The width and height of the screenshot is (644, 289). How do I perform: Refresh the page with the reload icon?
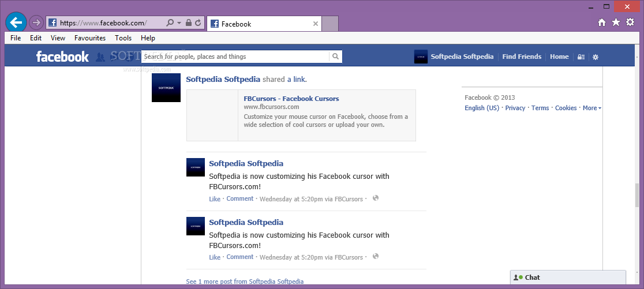(199, 22)
